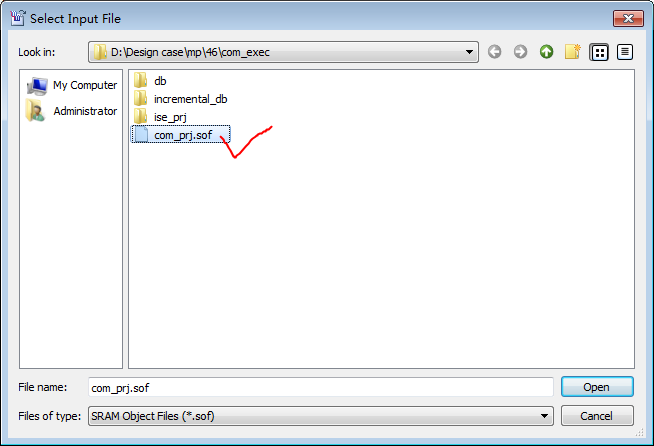Switch to detail view mode
This screenshot has height=446, width=654.
tap(625, 52)
